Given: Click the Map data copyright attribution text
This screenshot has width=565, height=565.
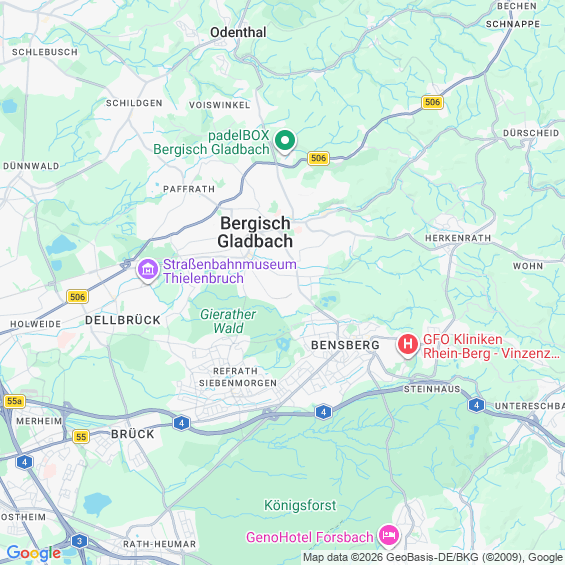Looking at the screenshot, I should pyautogui.click(x=433, y=557).
